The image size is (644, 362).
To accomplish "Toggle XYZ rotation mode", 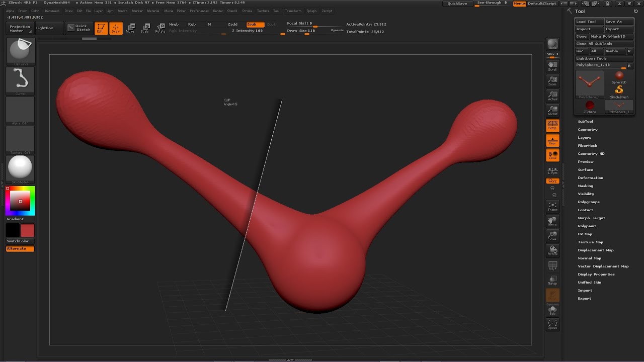I will tap(552, 180).
